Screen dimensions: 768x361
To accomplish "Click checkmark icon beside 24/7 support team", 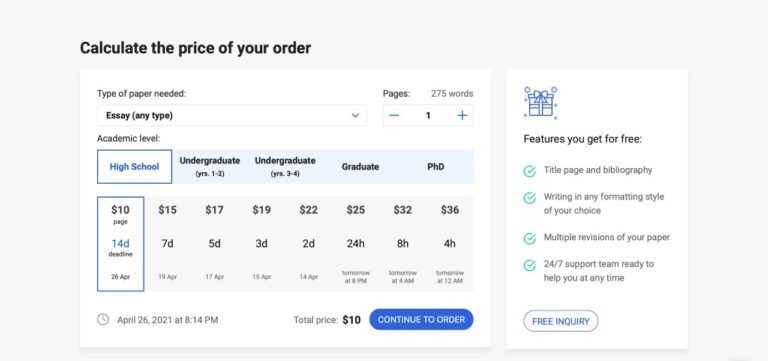I will [529, 265].
